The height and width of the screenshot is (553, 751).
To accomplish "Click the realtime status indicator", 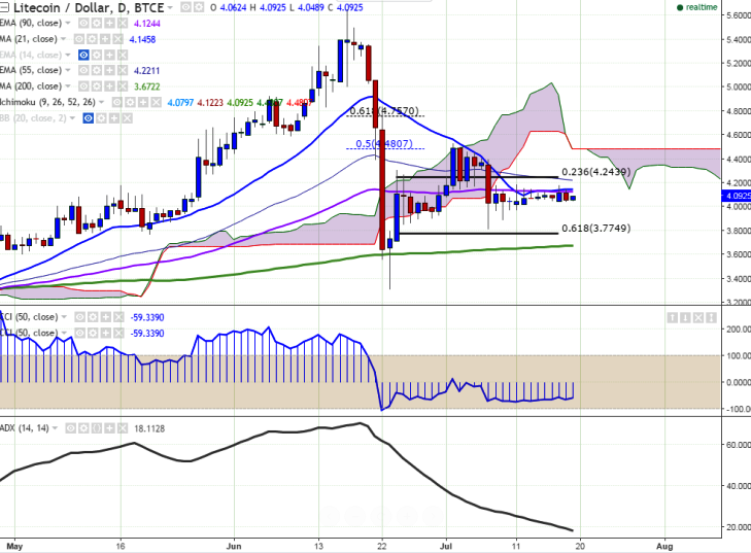I will [697, 7].
